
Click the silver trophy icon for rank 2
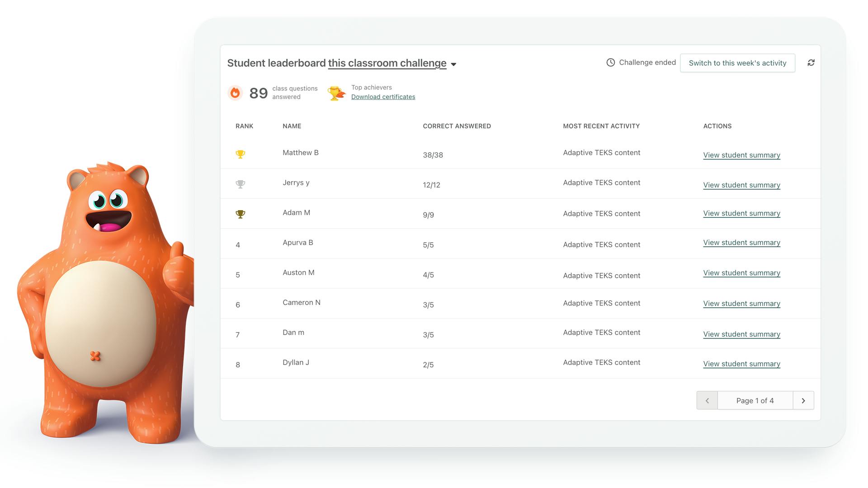pyautogui.click(x=240, y=183)
